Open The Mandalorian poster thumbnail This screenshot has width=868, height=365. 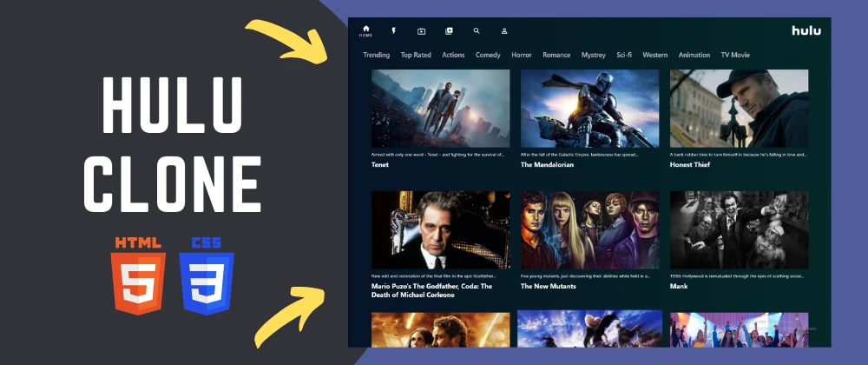[589, 108]
